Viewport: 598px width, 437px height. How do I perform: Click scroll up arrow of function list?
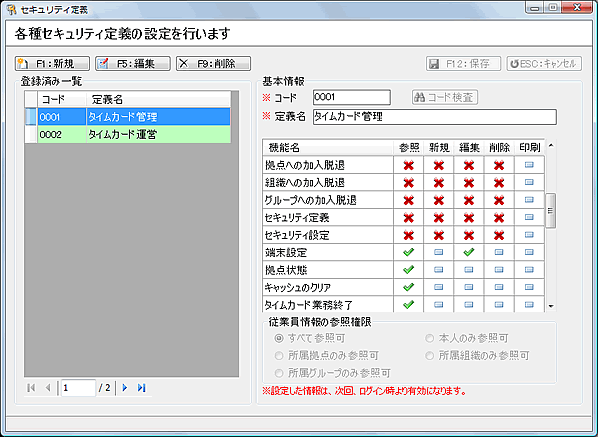pos(551,145)
